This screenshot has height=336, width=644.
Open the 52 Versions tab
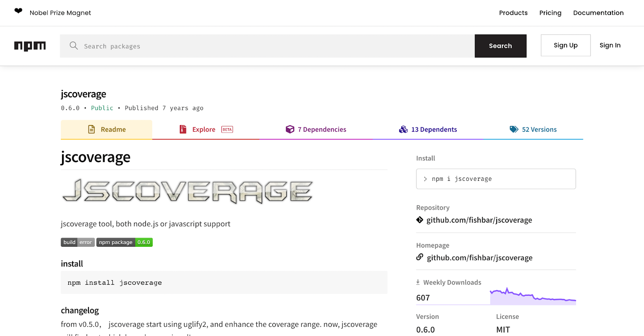pos(533,129)
